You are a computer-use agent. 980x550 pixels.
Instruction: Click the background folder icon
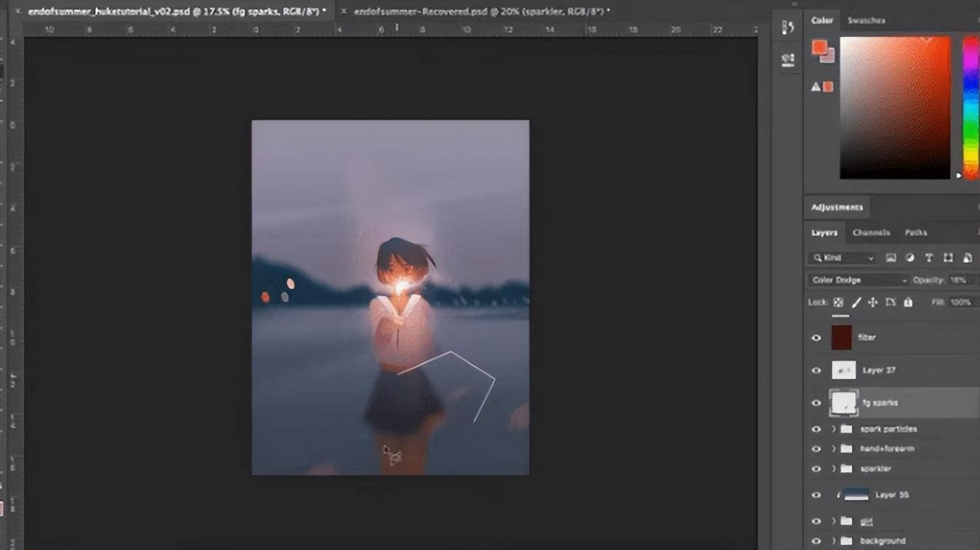tap(846, 541)
